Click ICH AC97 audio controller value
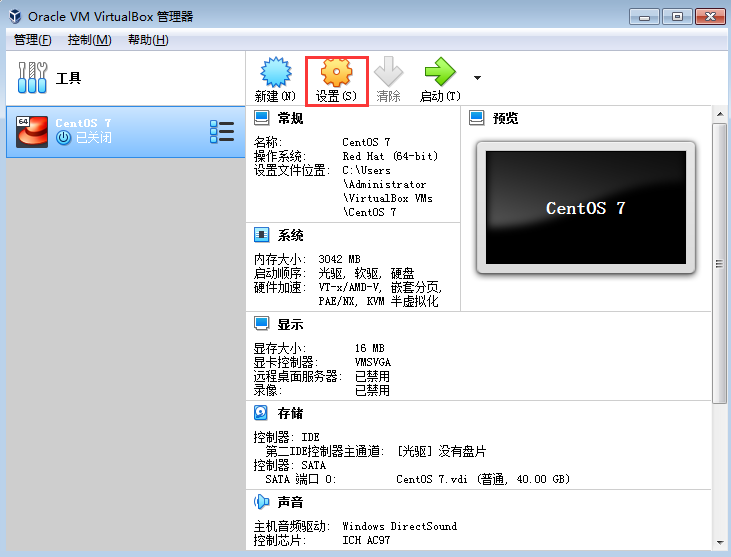 point(366,540)
